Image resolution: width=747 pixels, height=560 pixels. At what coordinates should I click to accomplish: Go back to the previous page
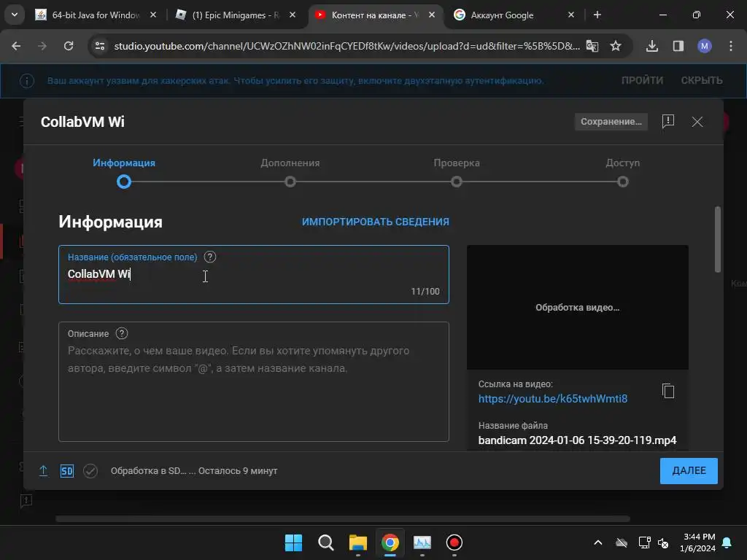point(16,46)
